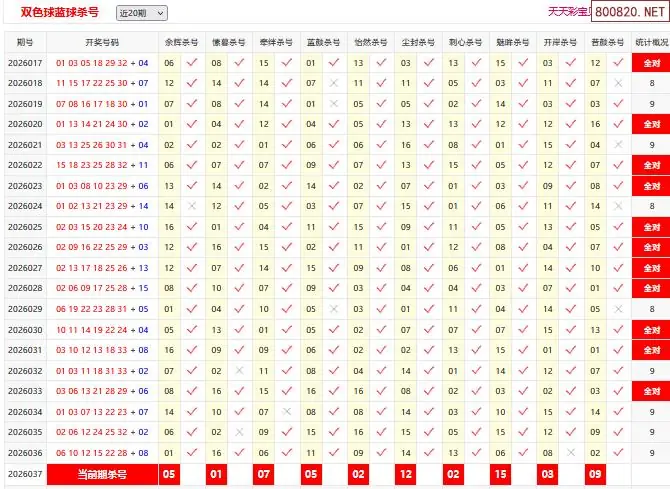
Task: Open the 近20期 period dropdown
Action: [141, 13]
